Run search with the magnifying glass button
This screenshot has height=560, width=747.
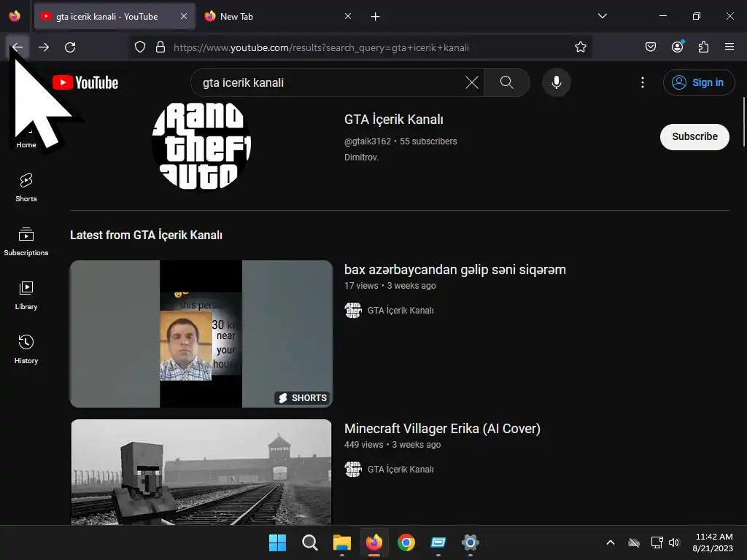coord(507,82)
